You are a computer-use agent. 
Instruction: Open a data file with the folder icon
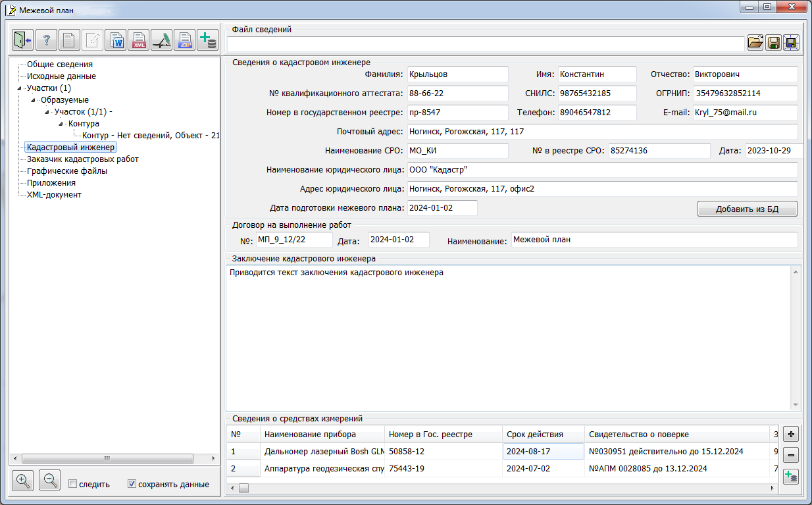pos(755,43)
